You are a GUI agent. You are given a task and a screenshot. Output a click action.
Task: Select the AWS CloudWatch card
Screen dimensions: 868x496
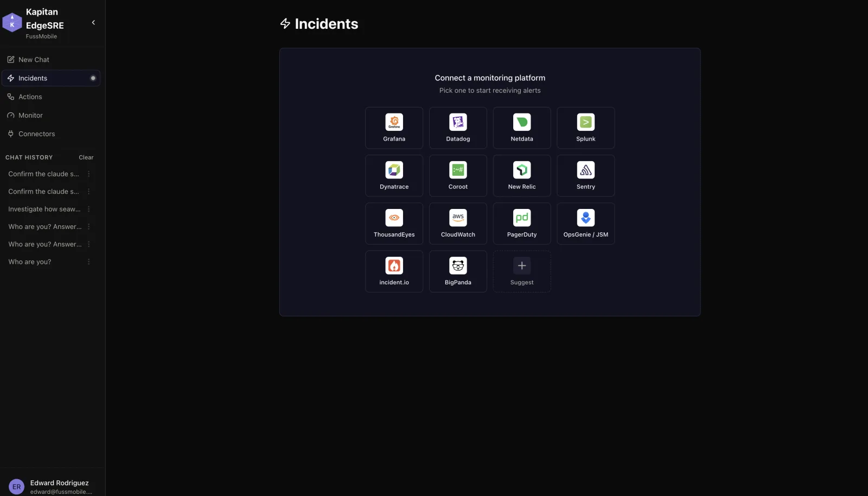[458, 223]
